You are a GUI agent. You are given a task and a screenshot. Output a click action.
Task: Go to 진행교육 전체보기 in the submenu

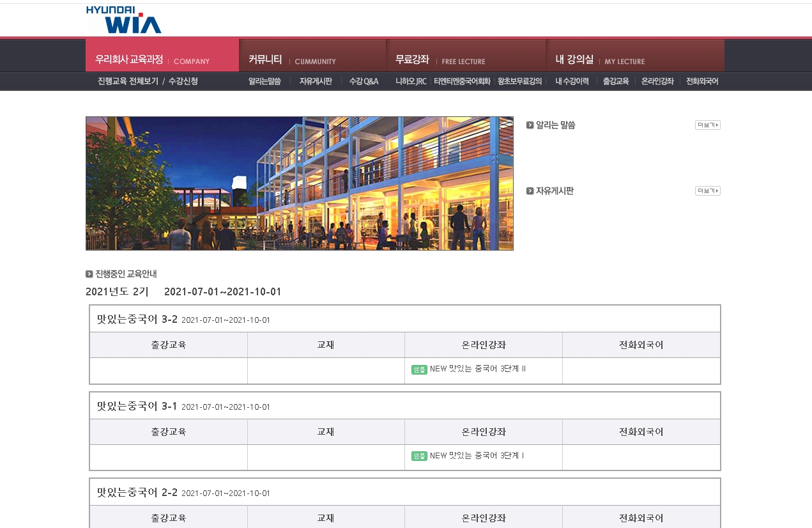click(128, 81)
